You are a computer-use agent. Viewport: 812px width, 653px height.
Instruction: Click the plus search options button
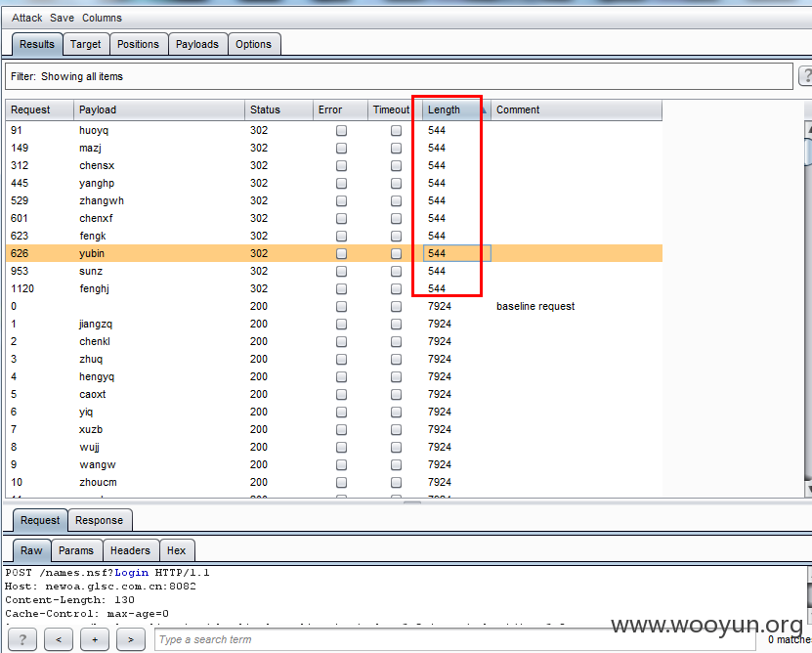95,639
